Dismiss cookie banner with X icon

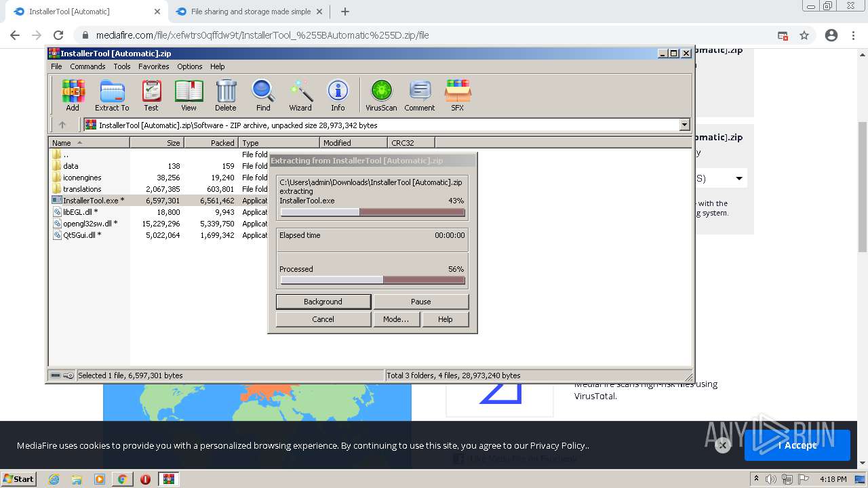(723, 445)
